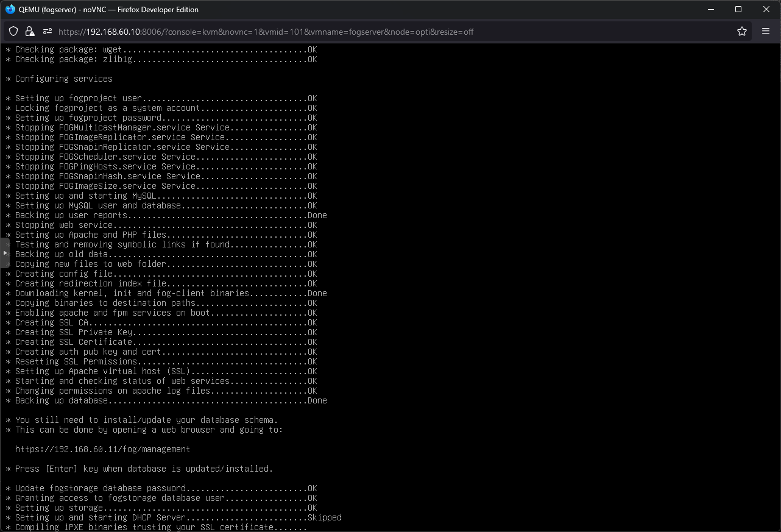This screenshot has height=532, width=781.
Task: Click 'Setting up Apache virtual host (SSL)' line
Action: pyautogui.click(x=161, y=371)
